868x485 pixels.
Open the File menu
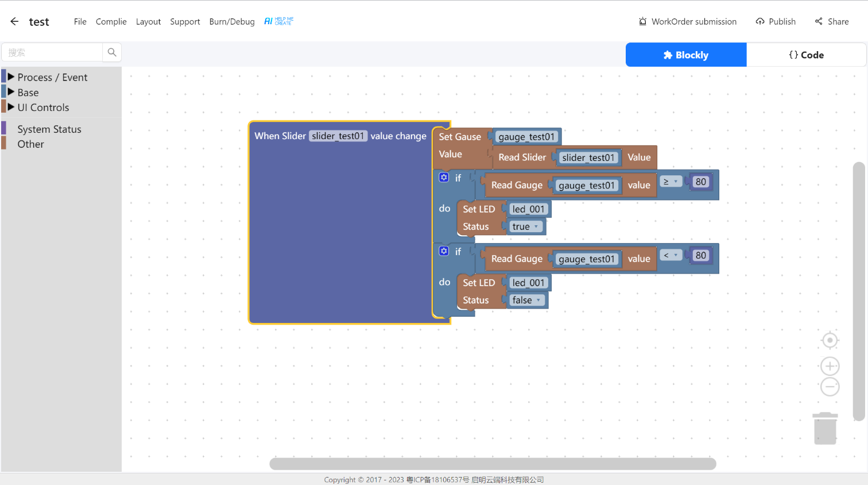[x=80, y=21]
